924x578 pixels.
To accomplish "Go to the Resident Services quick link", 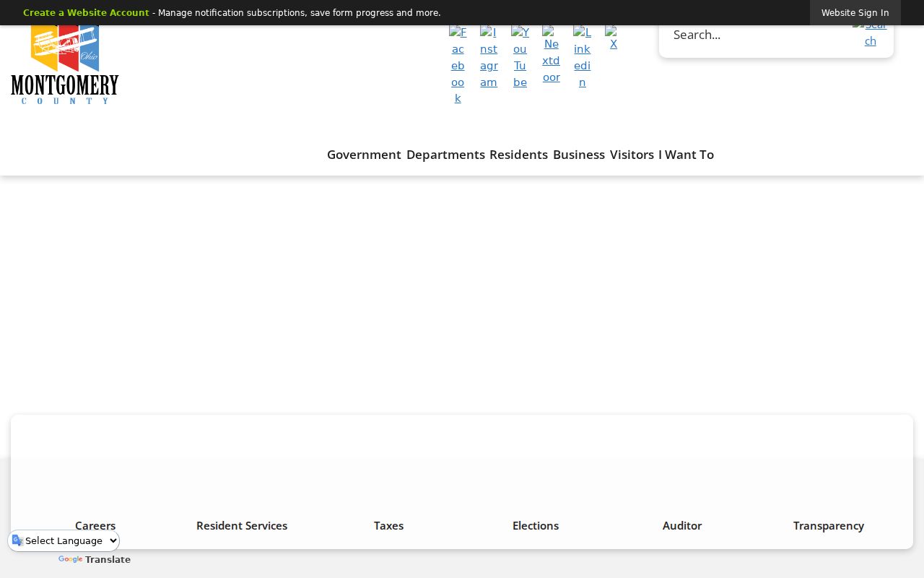I will coord(242,525).
